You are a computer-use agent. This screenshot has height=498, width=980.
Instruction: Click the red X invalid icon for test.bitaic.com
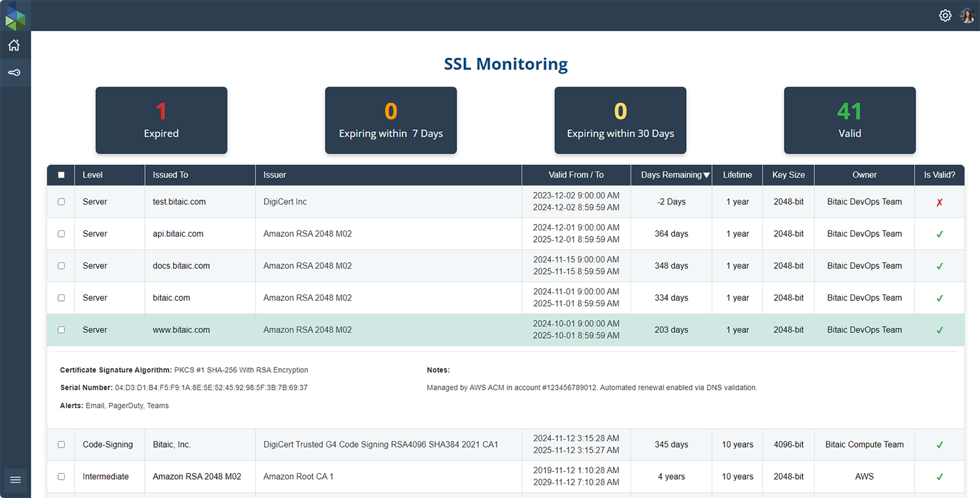(x=939, y=202)
